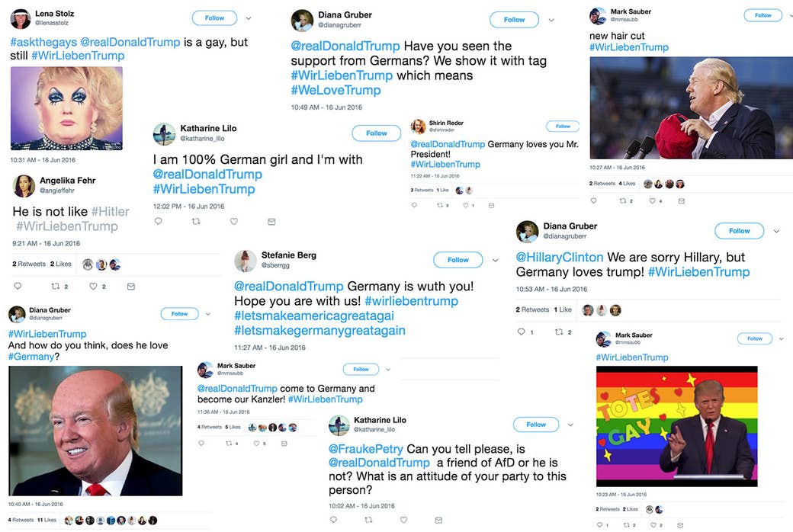Message icon under Katharine Lilo's AfD tweet
The width and height of the screenshot is (793, 532).
pyautogui.click(x=438, y=520)
